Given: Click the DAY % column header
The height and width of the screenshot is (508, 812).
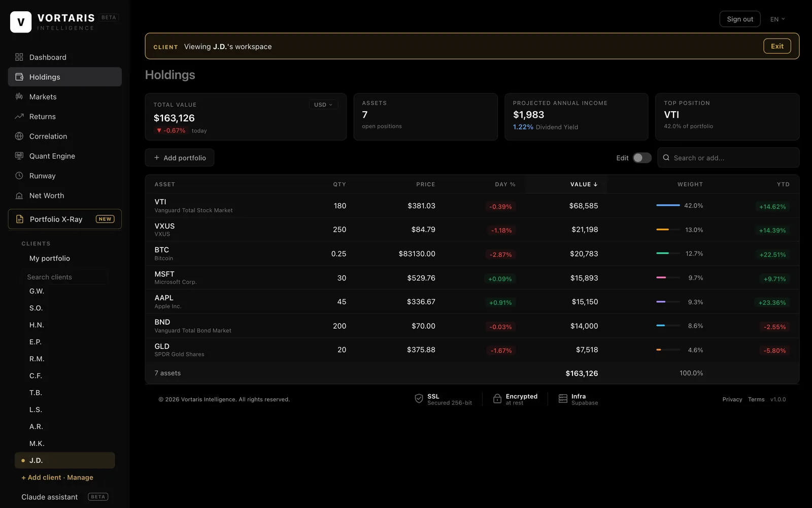Looking at the screenshot, I should 505,184.
